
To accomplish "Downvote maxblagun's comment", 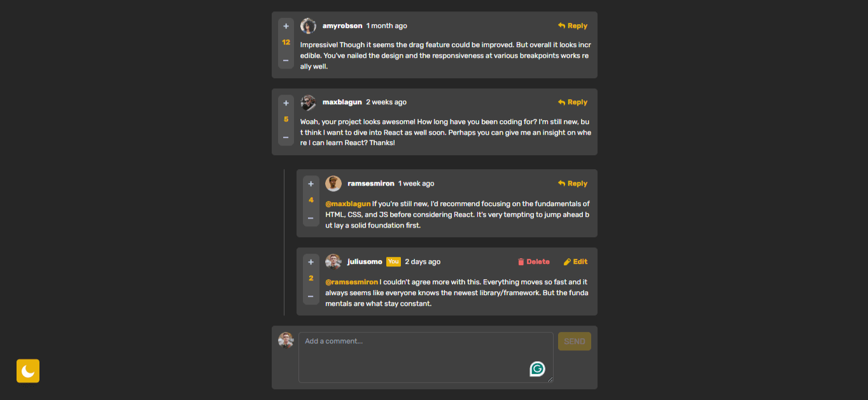I will click(x=286, y=137).
